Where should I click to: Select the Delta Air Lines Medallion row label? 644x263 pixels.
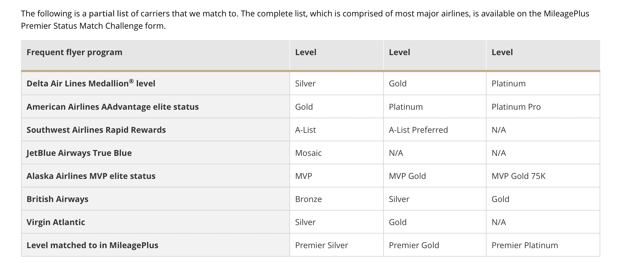(x=91, y=84)
